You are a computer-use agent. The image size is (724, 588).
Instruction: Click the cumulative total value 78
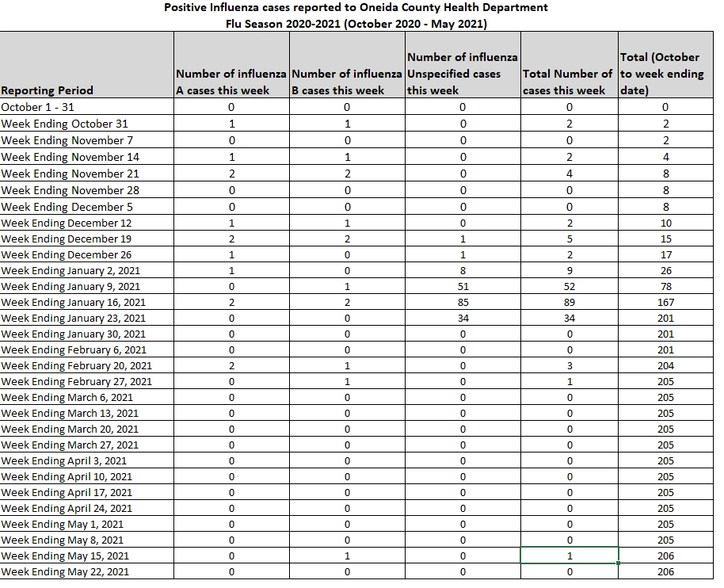tap(666, 286)
